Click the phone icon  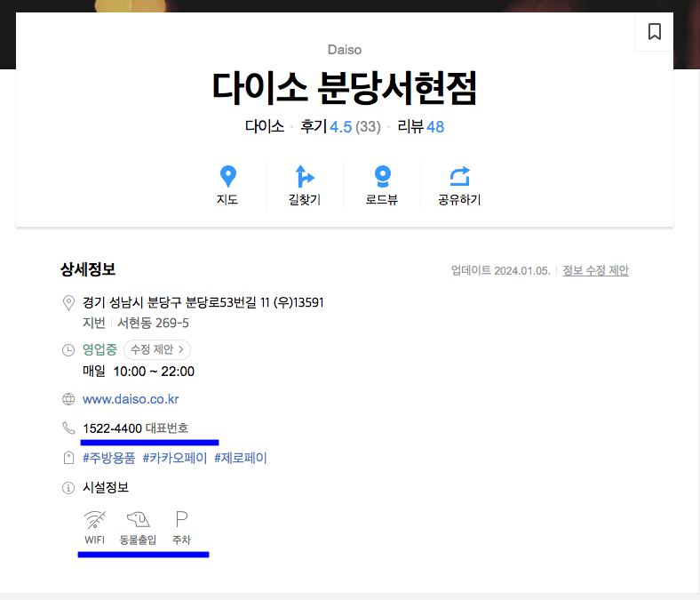(x=68, y=428)
